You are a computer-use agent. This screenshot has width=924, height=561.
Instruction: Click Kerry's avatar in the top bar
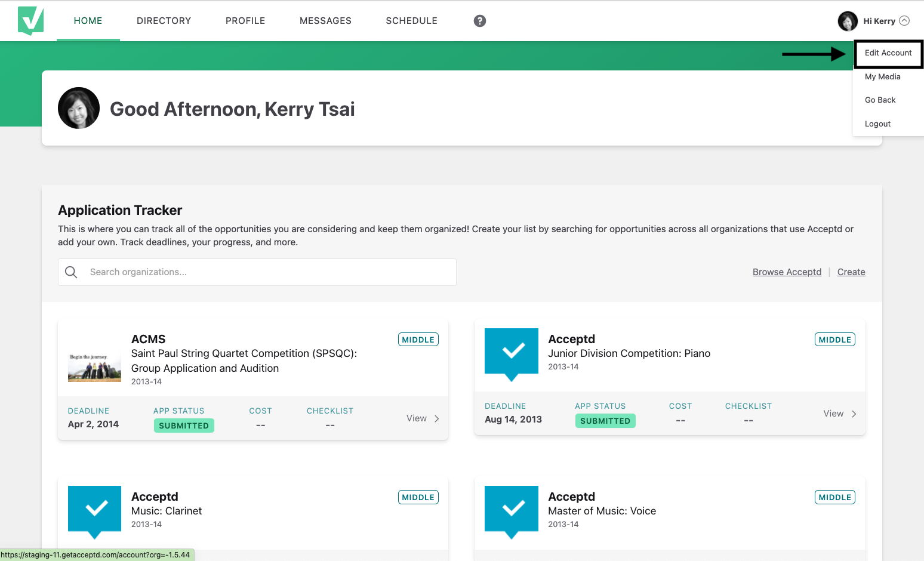pos(848,21)
